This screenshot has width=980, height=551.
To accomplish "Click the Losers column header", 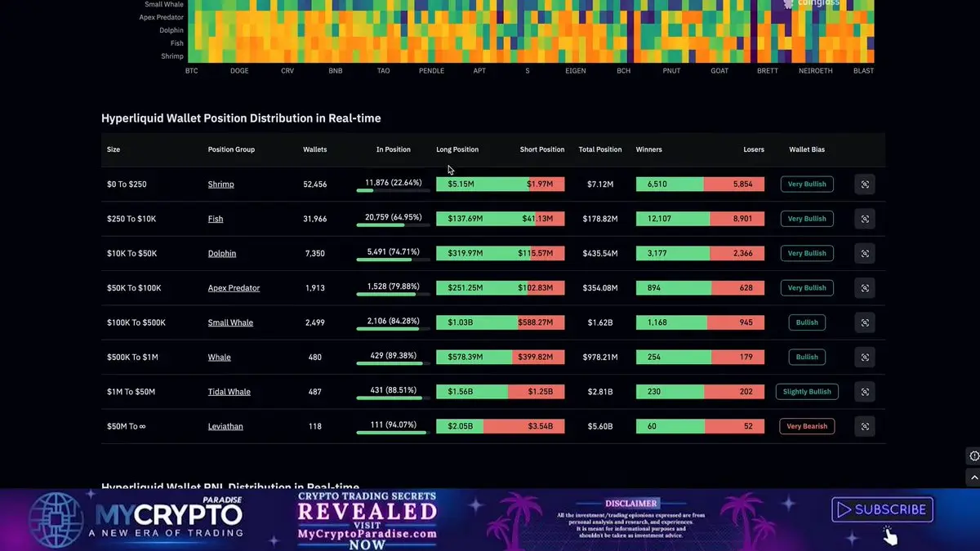I will tap(754, 149).
